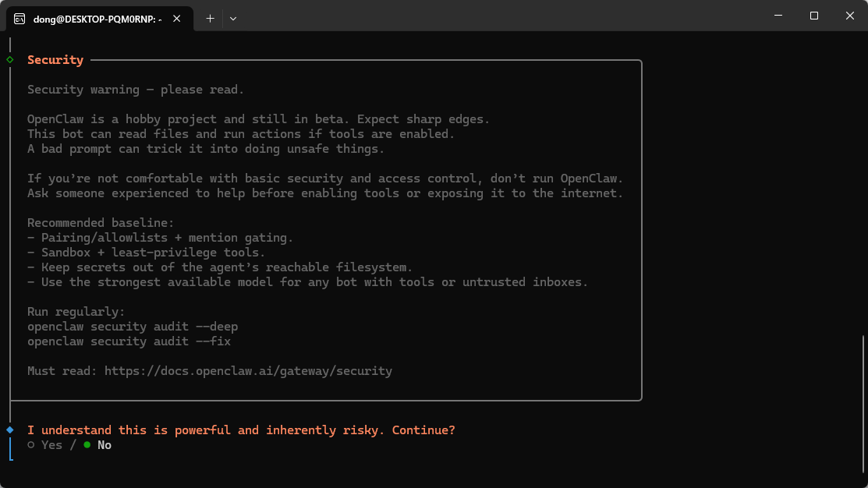Viewport: 868px width, 488px height.
Task: Click 'Ask someone experienced to help' line
Action: click(x=325, y=193)
